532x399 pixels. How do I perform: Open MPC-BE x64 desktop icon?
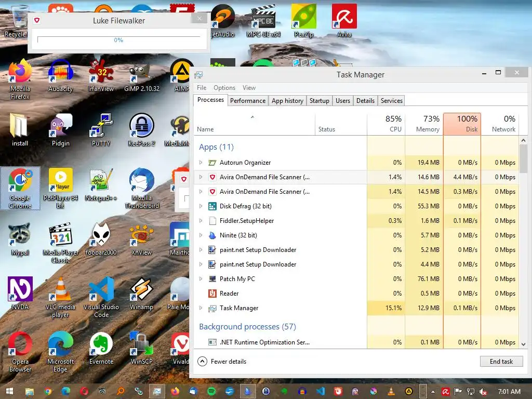tap(263, 21)
